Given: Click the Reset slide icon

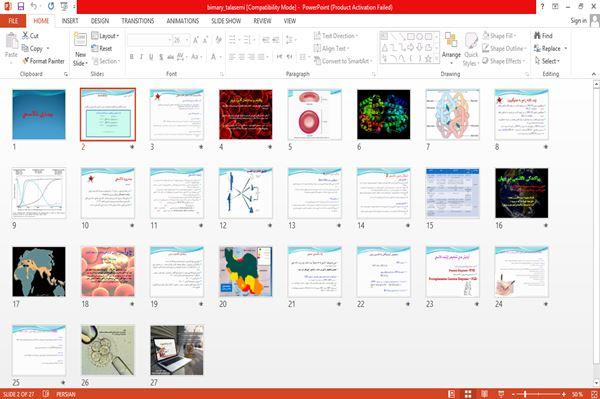Looking at the screenshot, I should pos(95,48).
